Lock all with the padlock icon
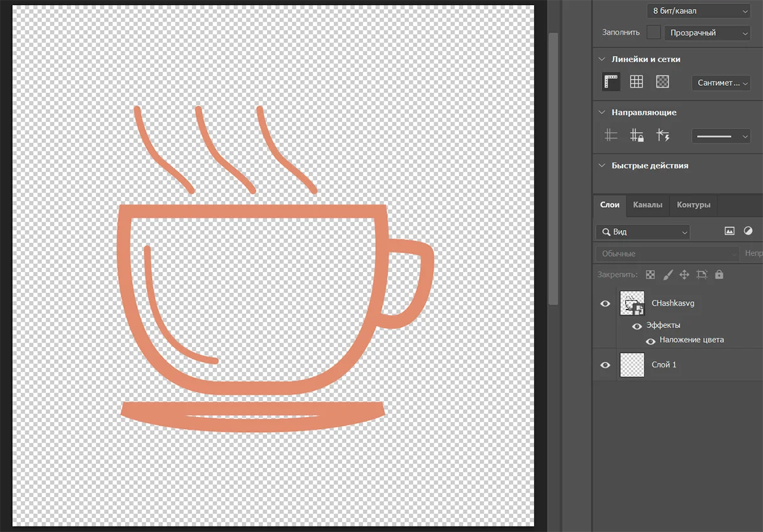Screen dimensions: 763x532 point(719,275)
